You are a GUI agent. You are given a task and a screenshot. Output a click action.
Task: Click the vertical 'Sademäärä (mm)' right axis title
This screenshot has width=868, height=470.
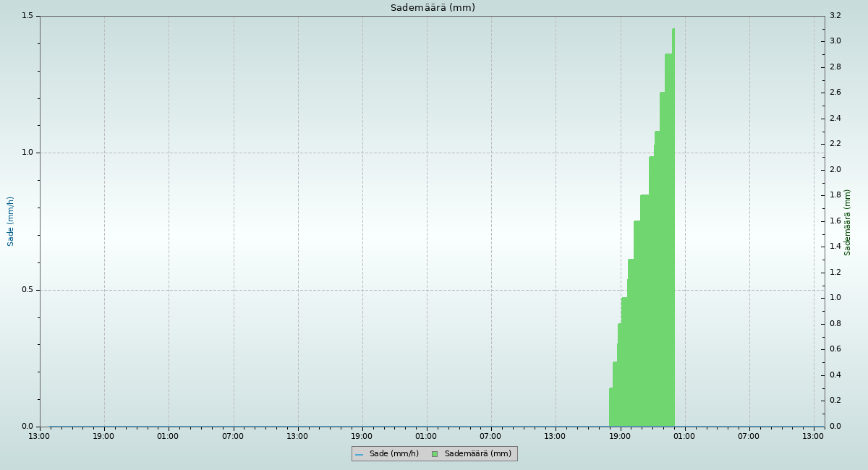[848, 222]
